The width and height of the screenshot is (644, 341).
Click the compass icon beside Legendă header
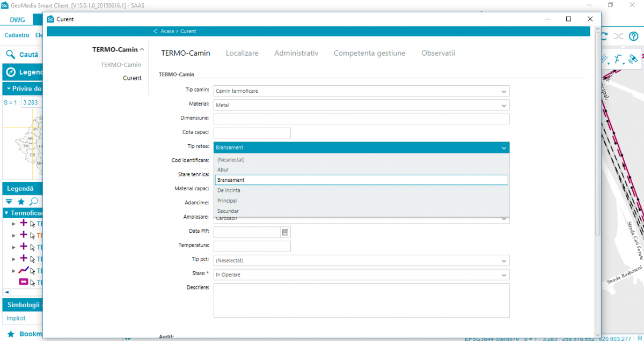pyautogui.click(x=10, y=72)
